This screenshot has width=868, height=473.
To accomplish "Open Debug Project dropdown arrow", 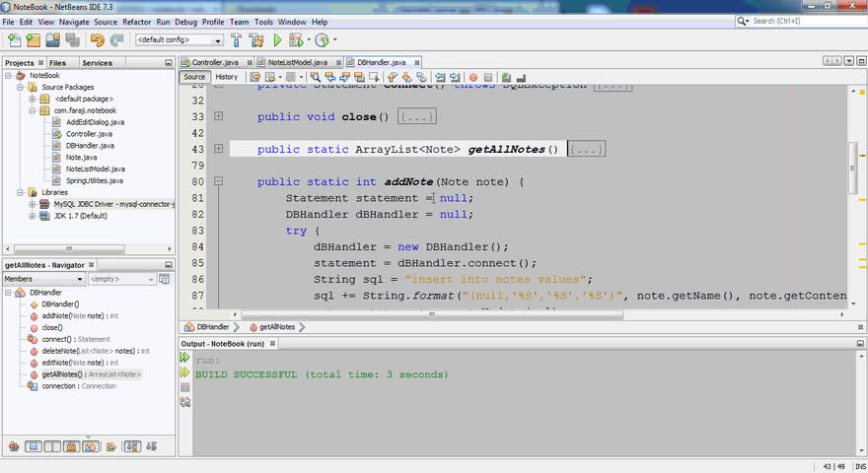I will [309, 39].
